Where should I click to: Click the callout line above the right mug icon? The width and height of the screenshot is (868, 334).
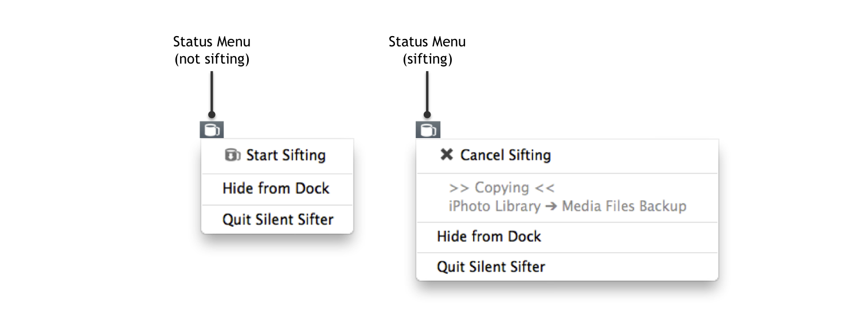(x=427, y=94)
